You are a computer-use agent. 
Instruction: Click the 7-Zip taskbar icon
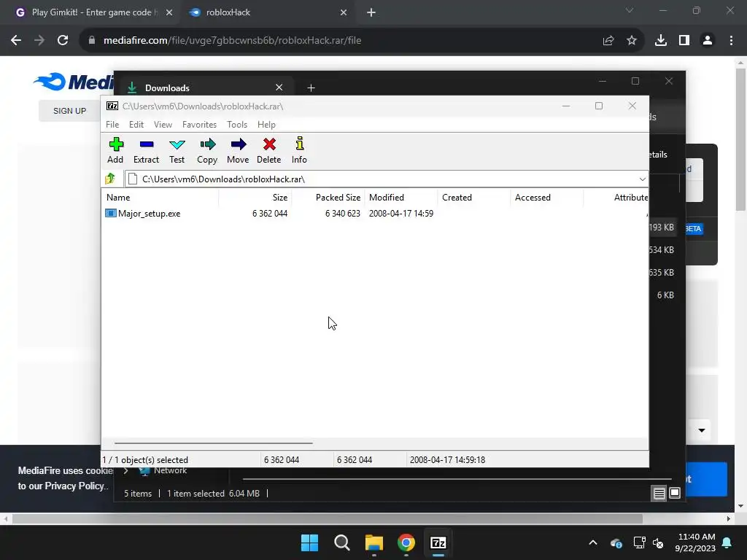click(438, 542)
